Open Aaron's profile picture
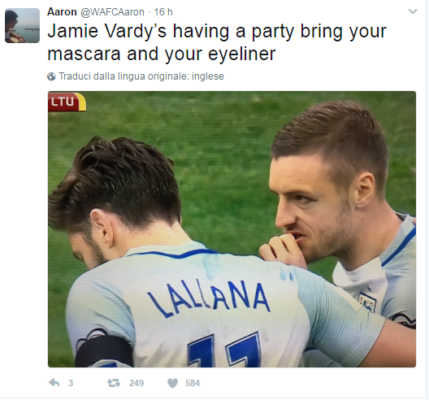Viewport: 429px width, 400px height. (22, 25)
